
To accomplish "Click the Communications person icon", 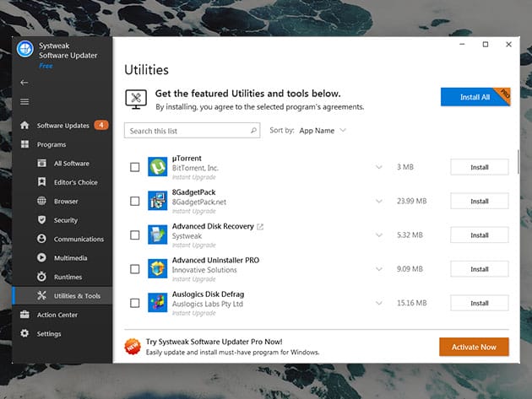I will coord(41,239).
